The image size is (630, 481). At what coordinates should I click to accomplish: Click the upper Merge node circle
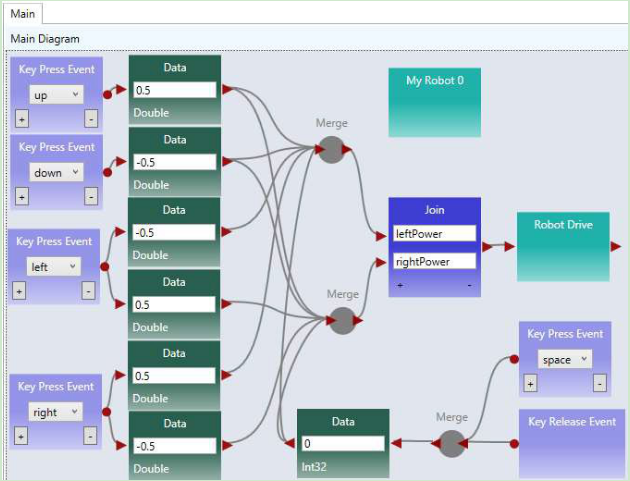(331, 149)
